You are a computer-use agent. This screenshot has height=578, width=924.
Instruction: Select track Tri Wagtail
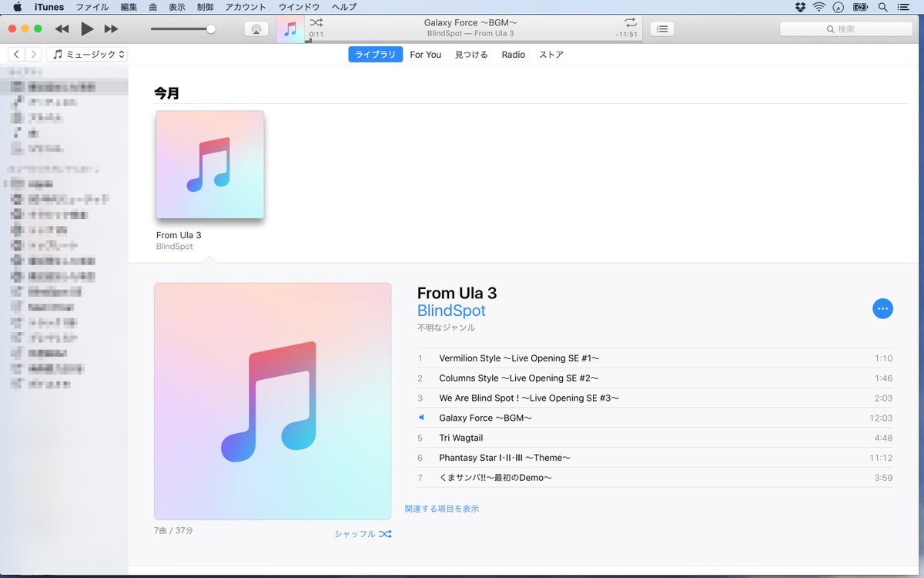[x=654, y=438]
